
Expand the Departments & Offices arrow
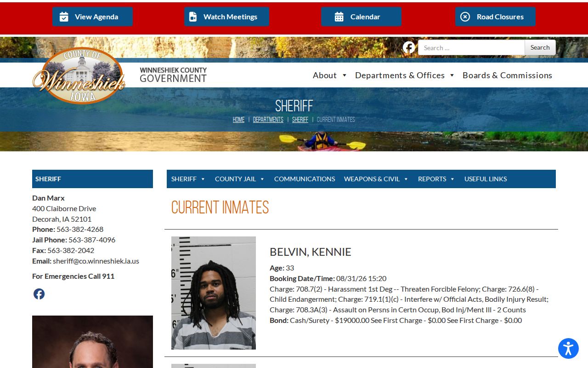[x=452, y=75]
